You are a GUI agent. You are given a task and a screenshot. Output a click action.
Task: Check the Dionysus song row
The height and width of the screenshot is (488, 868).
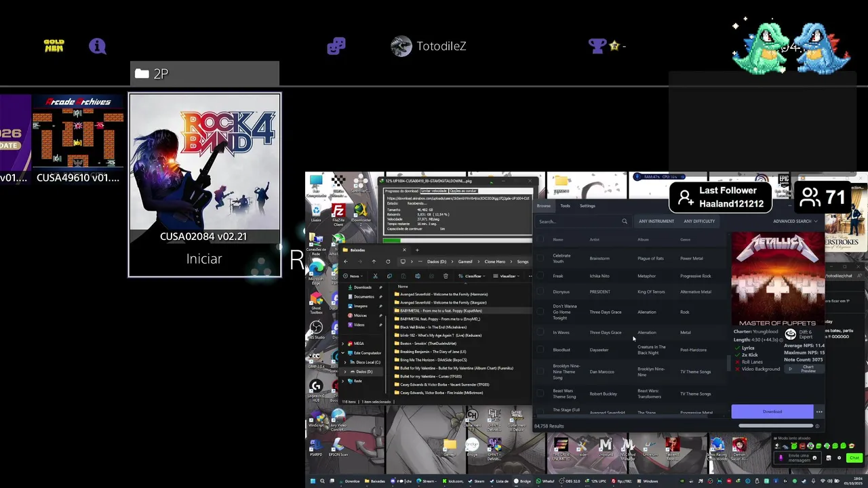click(x=540, y=291)
